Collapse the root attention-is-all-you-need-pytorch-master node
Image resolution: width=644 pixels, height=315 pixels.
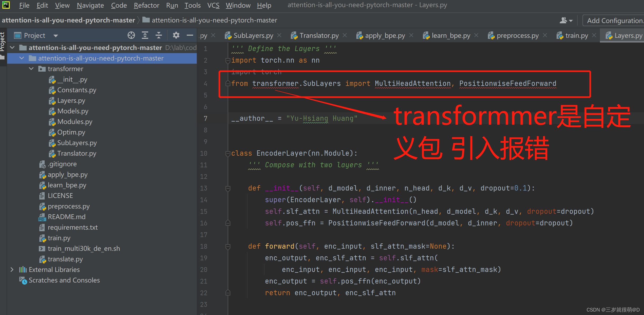coord(12,48)
